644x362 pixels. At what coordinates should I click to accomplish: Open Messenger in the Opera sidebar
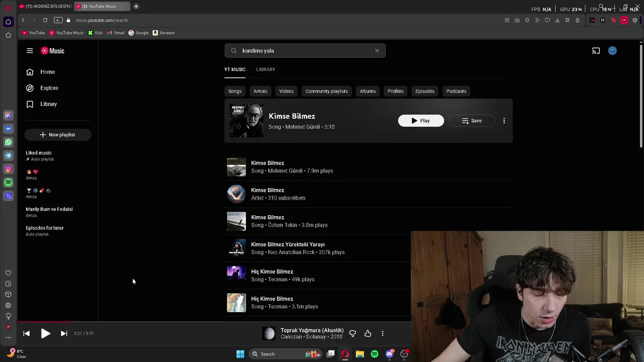8,129
